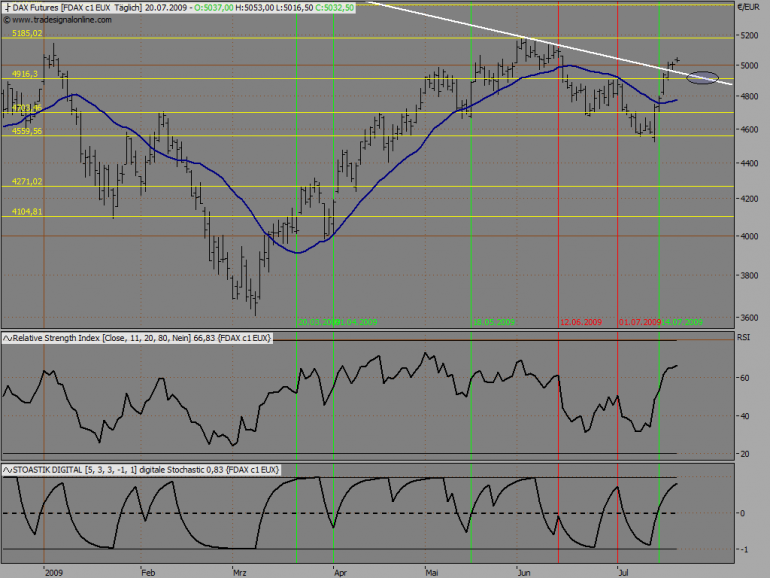Select the STOASTIK DIGITAL indicator title
This screenshot has height=578, width=770.
click(x=146, y=470)
